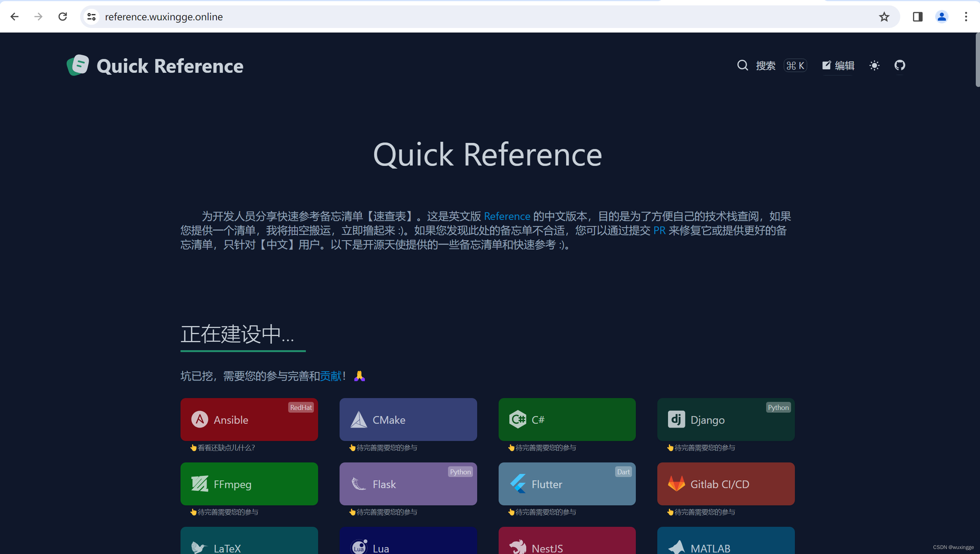Open the Gitlab CI/CD card

726,484
